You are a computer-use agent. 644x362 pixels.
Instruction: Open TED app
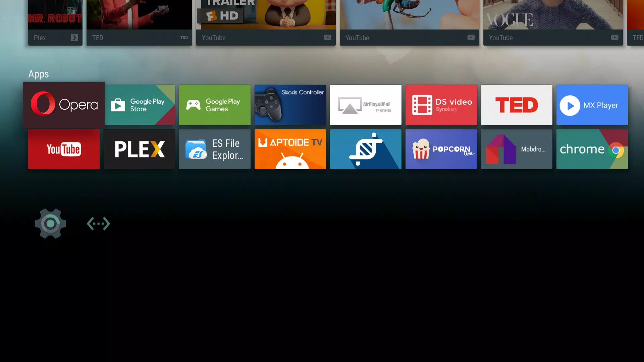pos(517,105)
